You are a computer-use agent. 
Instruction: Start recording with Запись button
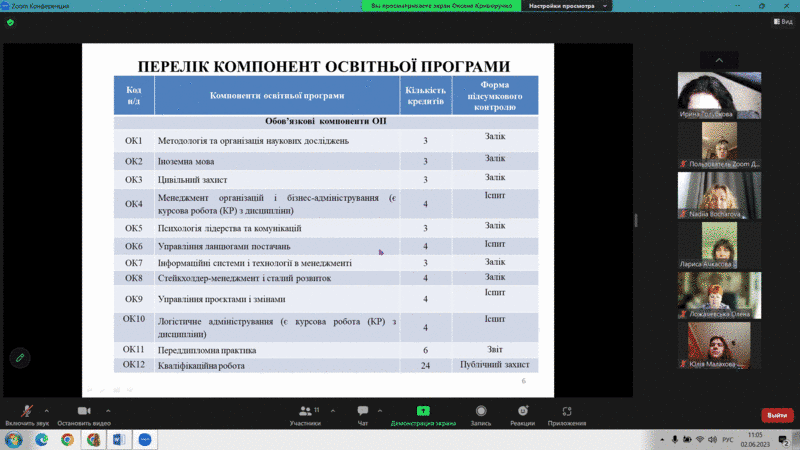tap(481, 415)
